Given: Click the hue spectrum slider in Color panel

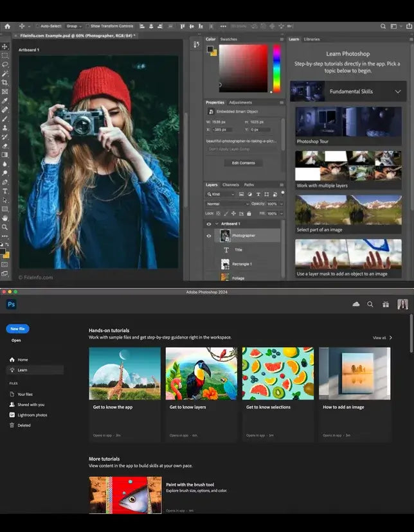Looking at the screenshot, I should coord(277,68).
